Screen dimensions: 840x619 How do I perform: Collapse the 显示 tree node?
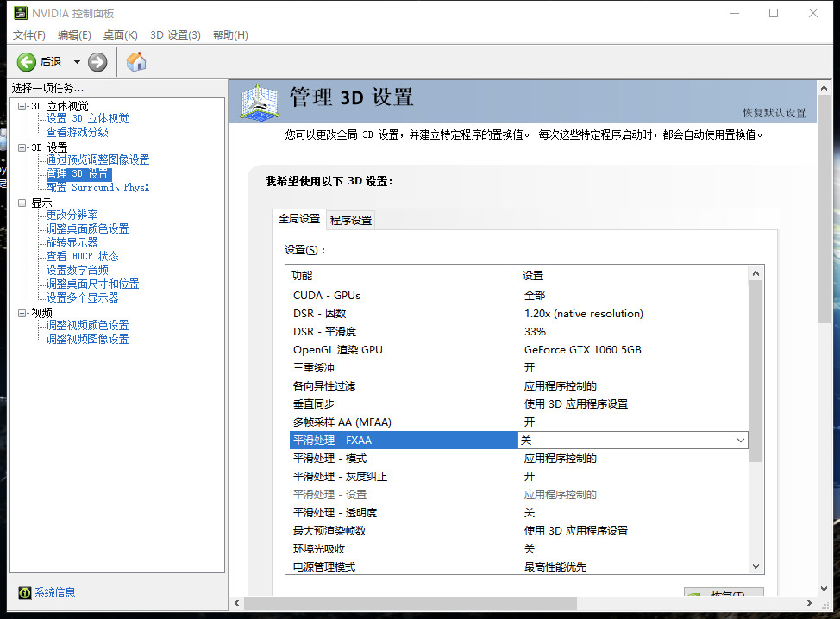point(22,203)
